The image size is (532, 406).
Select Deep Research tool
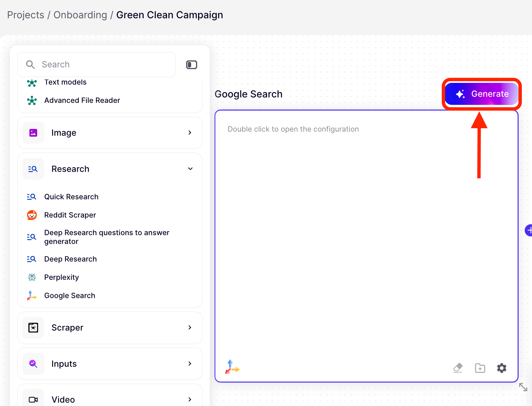pyautogui.click(x=70, y=259)
